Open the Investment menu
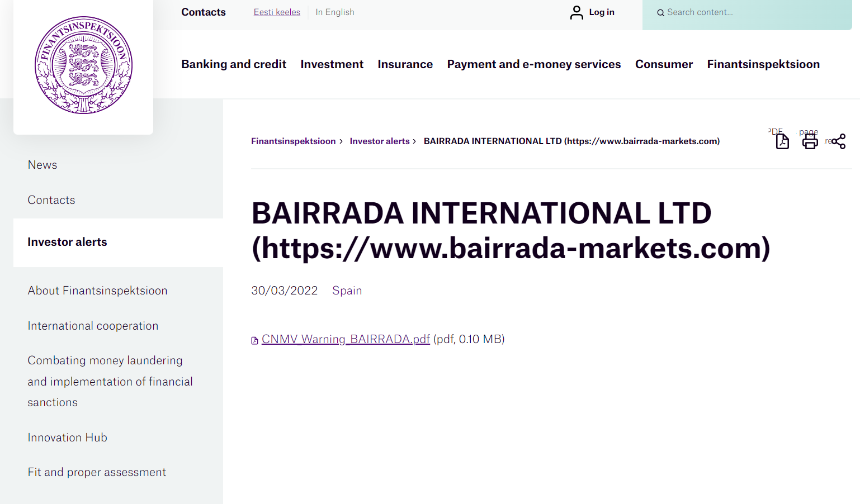The image size is (860, 504). pos(332,64)
